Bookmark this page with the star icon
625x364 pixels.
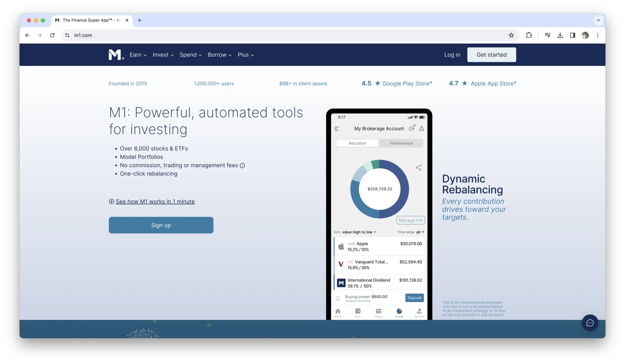tap(511, 35)
